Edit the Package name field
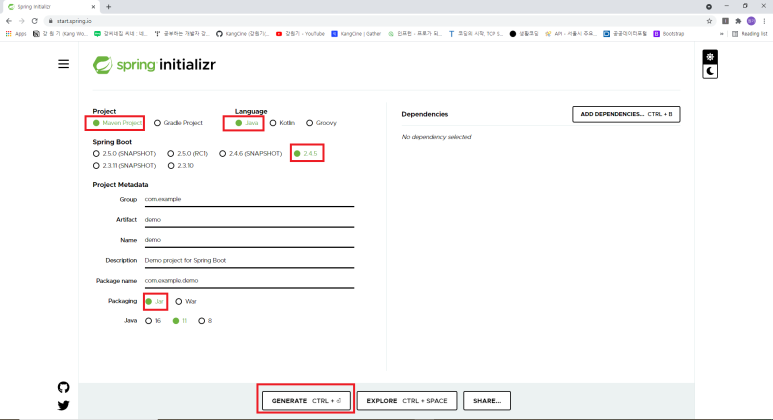773x420 pixels. click(x=249, y=281)
